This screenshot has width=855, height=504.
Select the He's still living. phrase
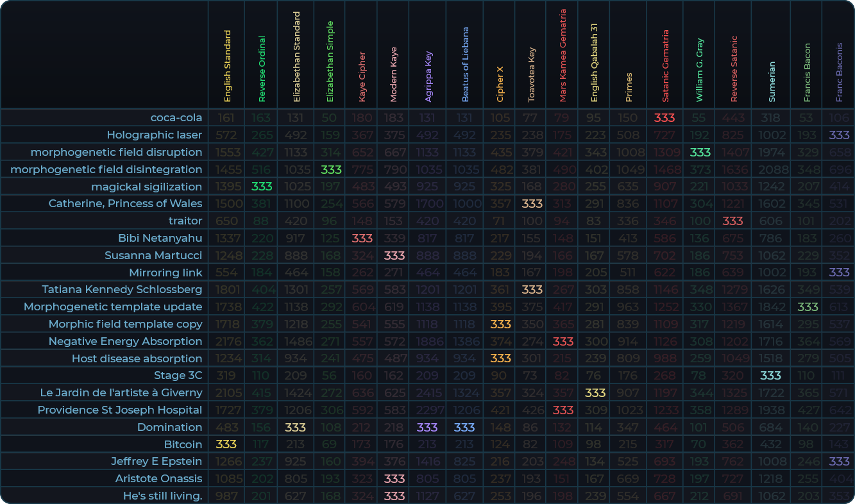[x=162, y=496]
